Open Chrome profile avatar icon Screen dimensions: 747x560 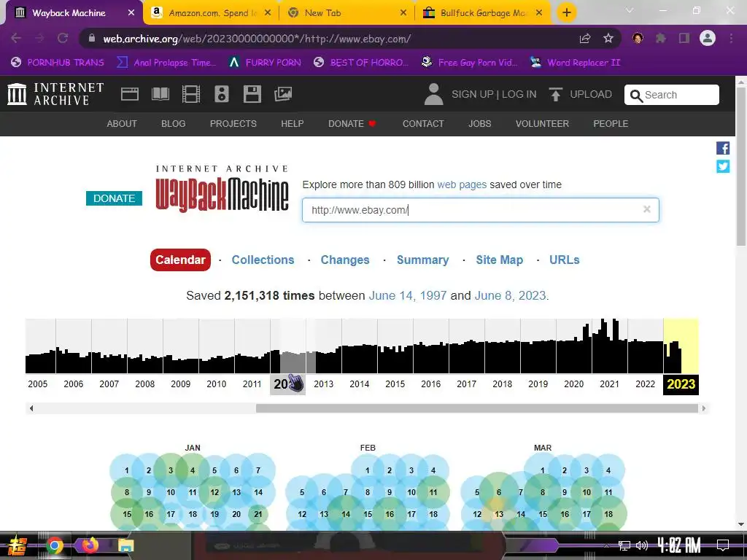[708, 38]
